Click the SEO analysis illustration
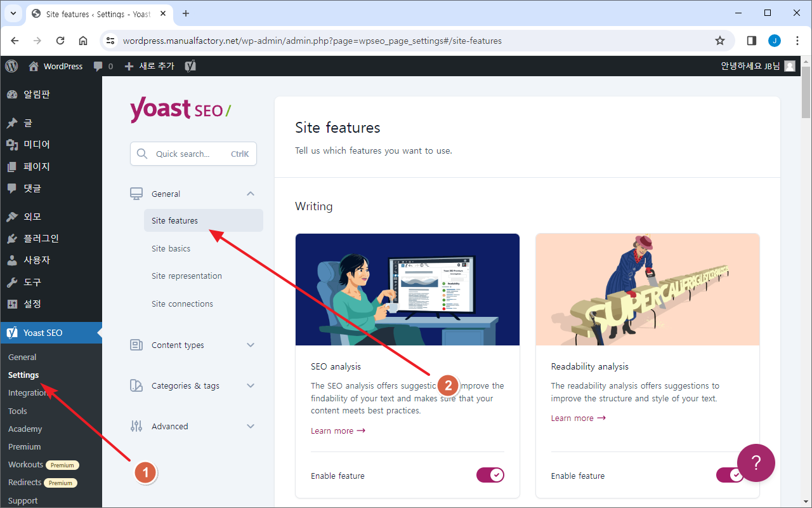This screenshot has height=508, width=812. [407, 290]
